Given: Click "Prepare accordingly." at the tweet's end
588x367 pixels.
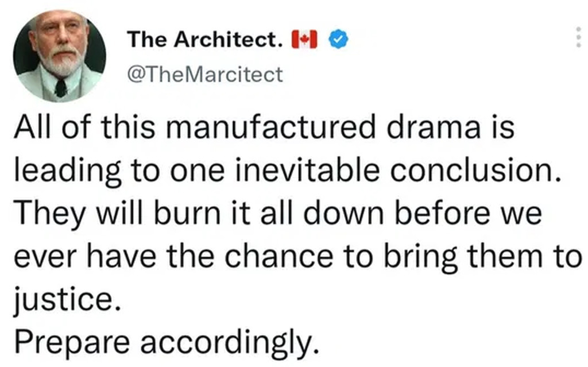Looking at the screenshot, I should pyautogui.click(x=166, y=342).
